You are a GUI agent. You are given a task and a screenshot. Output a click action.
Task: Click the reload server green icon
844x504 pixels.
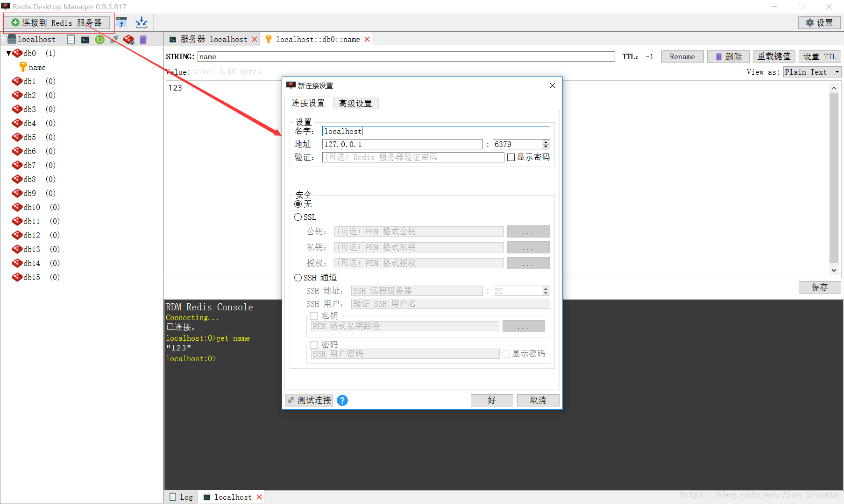[x=99, y=39]
